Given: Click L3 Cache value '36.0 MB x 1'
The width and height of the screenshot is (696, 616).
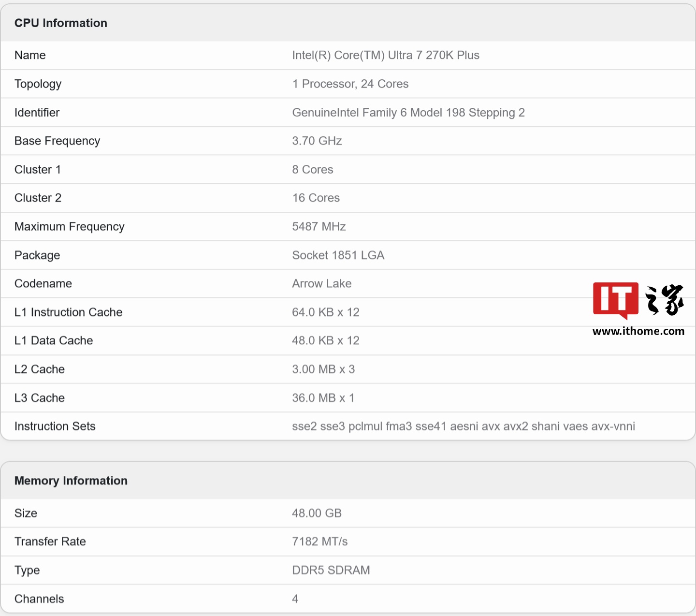Looking at the screenshot, I should tap(323, 398).
